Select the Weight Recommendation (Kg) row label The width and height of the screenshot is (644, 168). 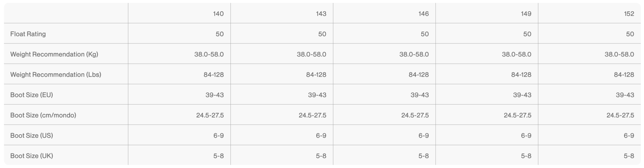click(x=54, y=54)
